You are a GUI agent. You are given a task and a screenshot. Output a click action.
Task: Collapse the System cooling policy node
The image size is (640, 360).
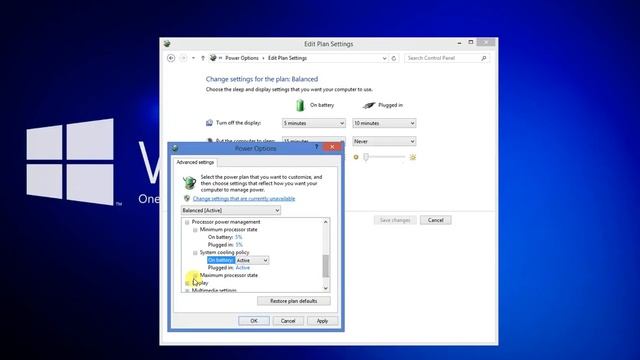pos(195,253)
